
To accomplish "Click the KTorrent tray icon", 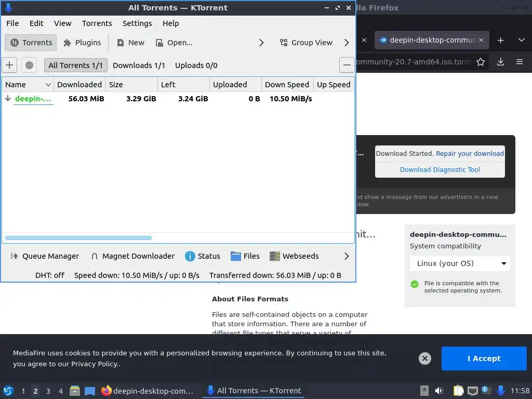I will 500,391.
